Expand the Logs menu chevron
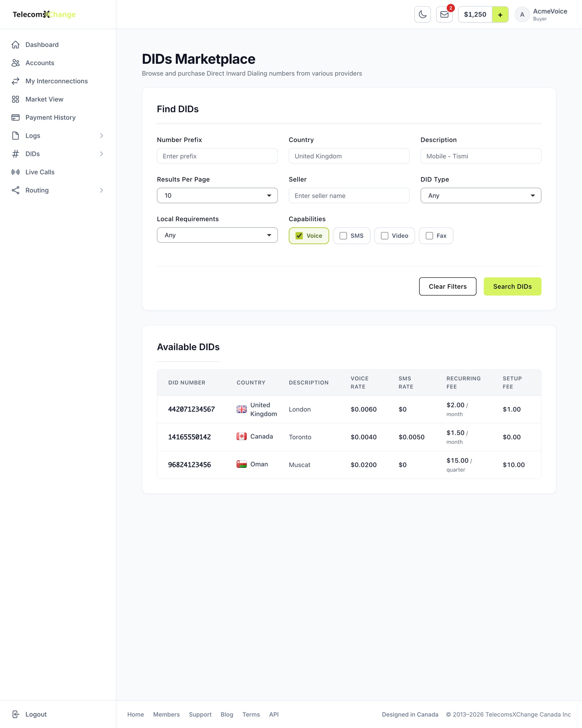 101,136
